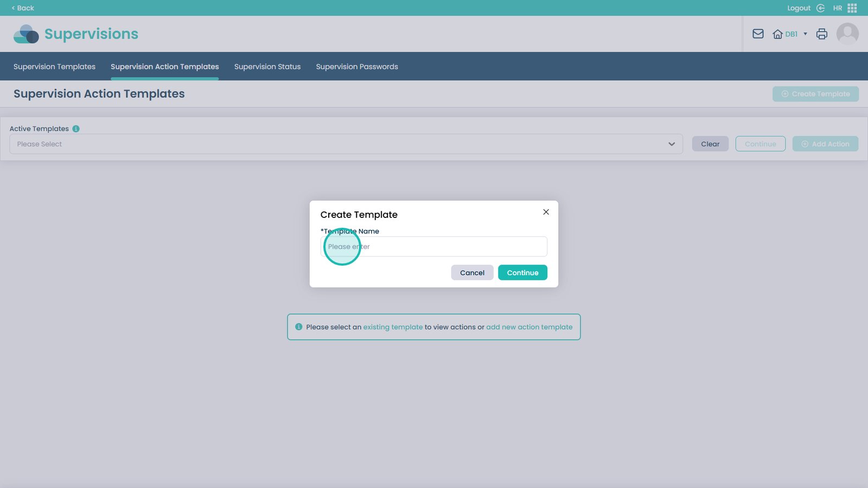Click the Active Templates info icon
This screenshot has width=868, height=488.
[x=76, y=129]
